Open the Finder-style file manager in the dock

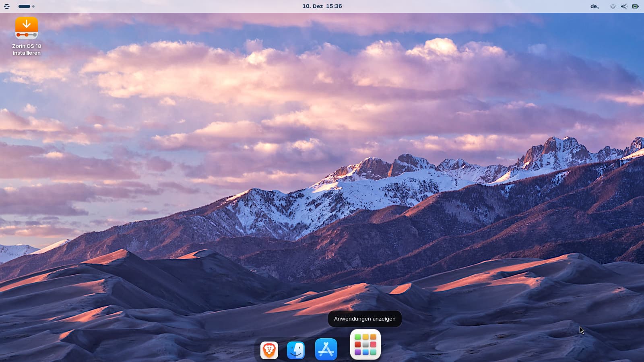296,350
